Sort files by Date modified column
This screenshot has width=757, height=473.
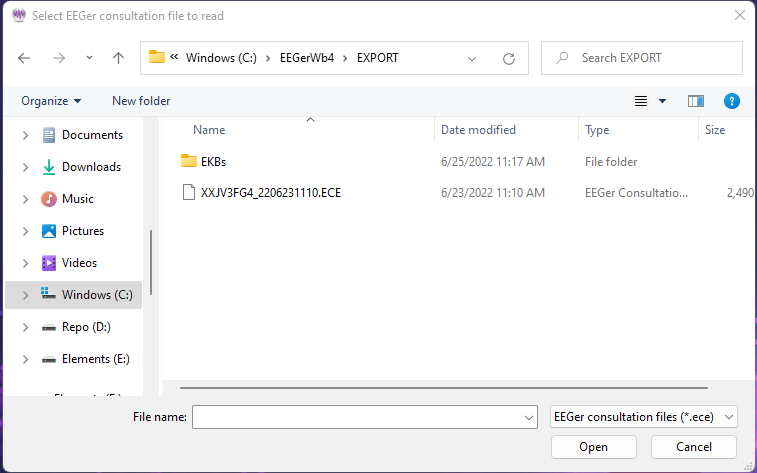[x=478, y=130]
